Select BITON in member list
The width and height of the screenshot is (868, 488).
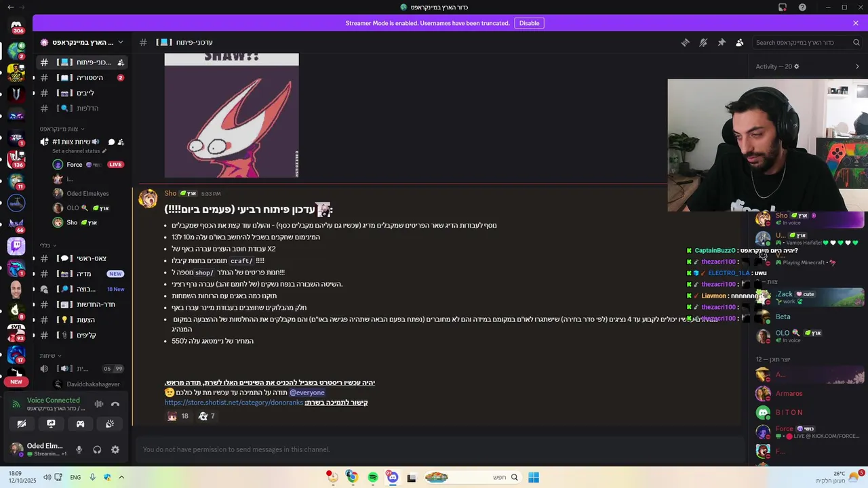pos(808,412)
